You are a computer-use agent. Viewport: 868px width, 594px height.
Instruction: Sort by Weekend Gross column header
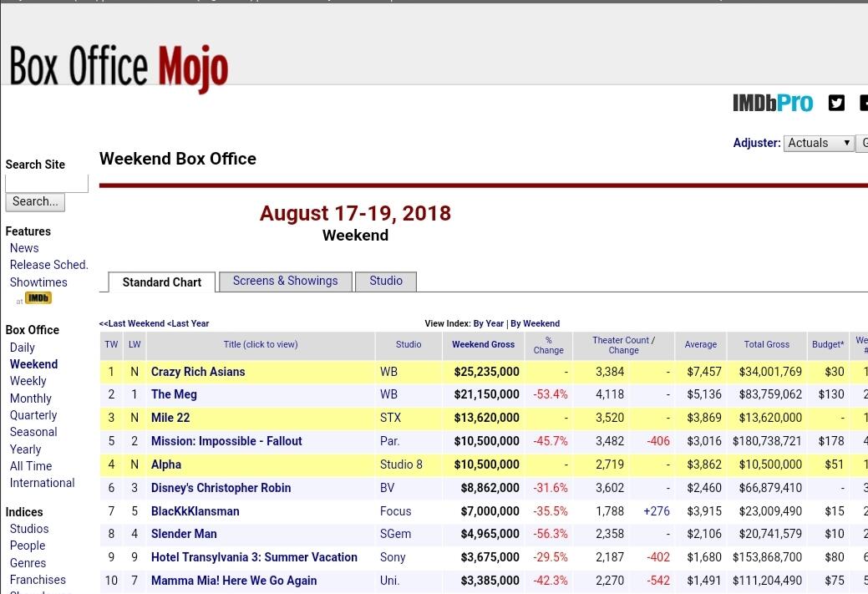[x=483, y=344]
